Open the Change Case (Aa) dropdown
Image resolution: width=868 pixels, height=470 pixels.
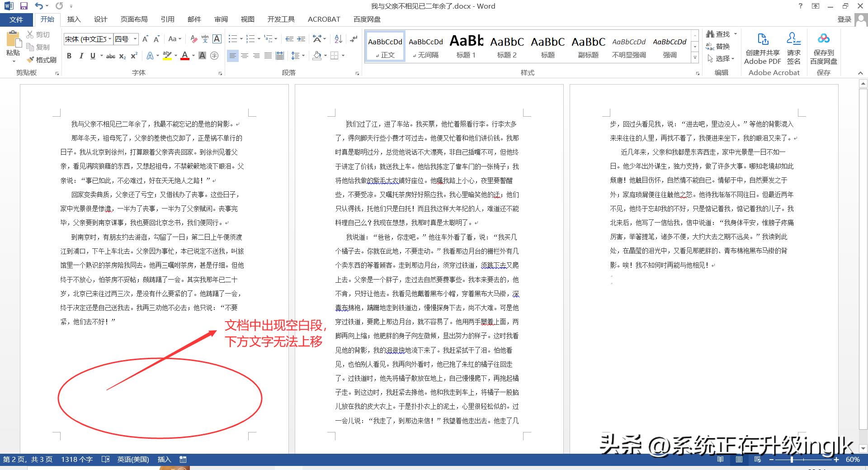coord(175,39)
